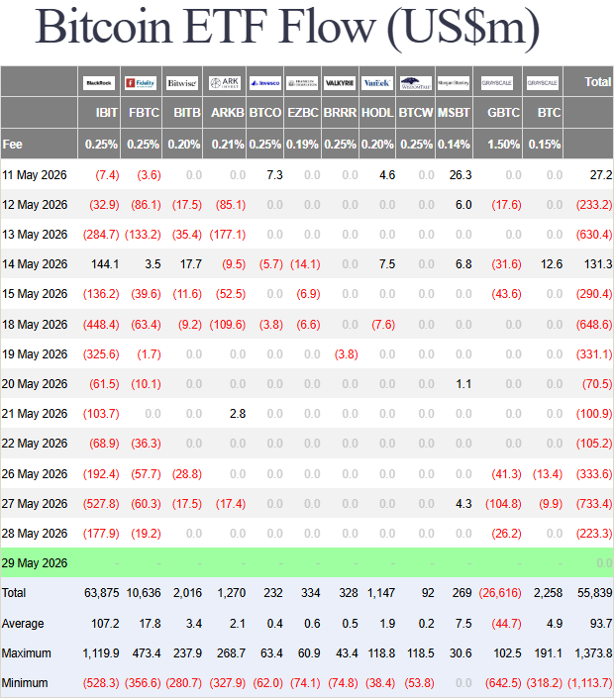The height and width of the screenshot is (700, 615).
Task: Select the MSBT ticker header
Action: (454, 113)
